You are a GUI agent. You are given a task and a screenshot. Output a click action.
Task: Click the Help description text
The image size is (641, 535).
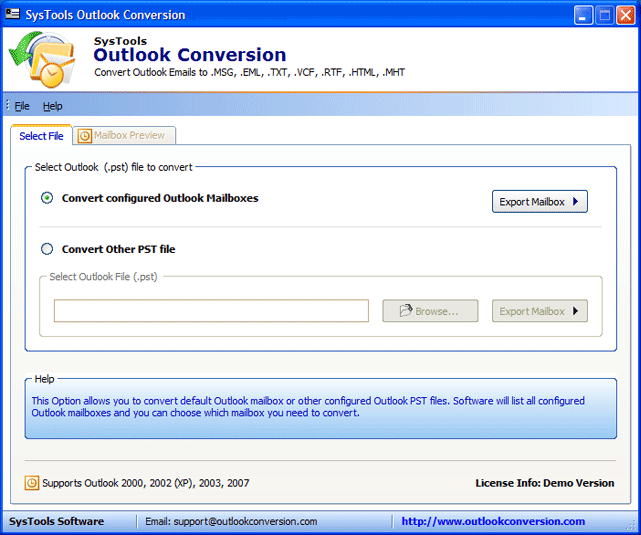click(x=308, y=407)
